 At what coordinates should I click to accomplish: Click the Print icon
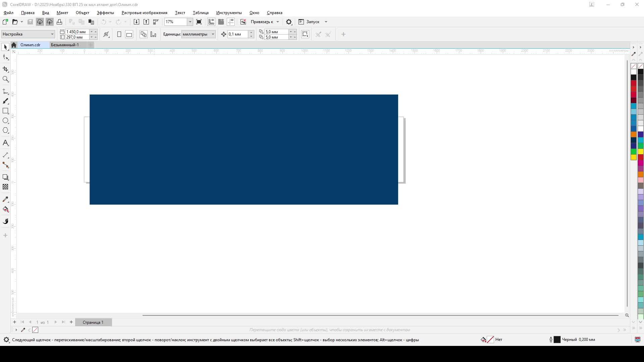click(x=59, y=22)
